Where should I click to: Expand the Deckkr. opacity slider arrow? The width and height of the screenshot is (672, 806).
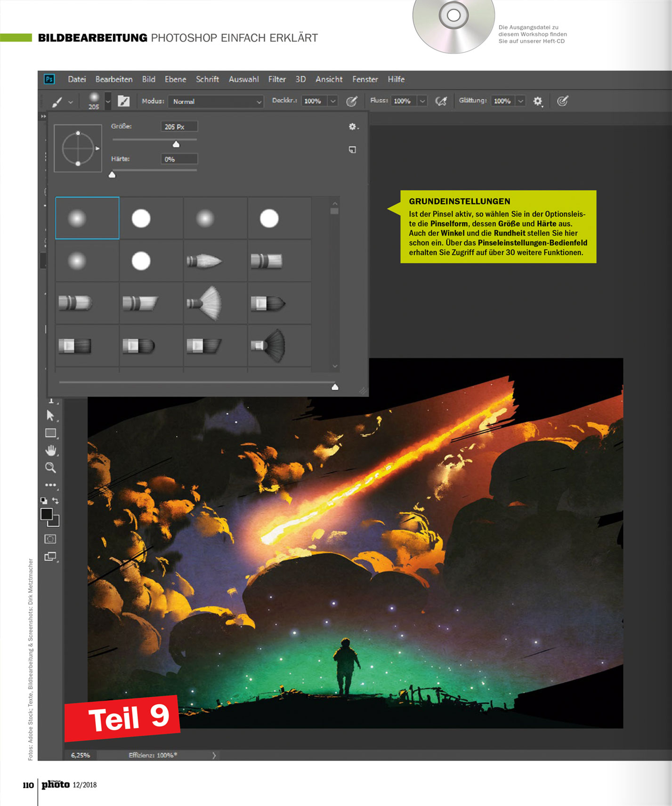333,101
